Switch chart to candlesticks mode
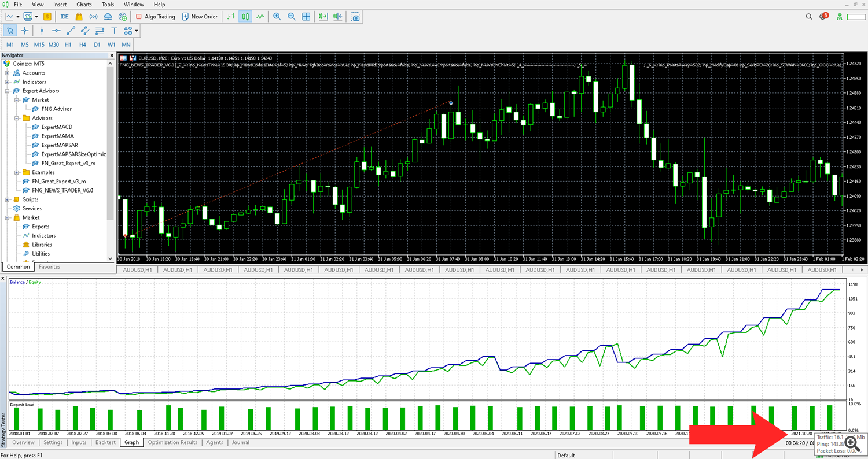868x459 pixels. pyautogui.click(x=245, y=17)
